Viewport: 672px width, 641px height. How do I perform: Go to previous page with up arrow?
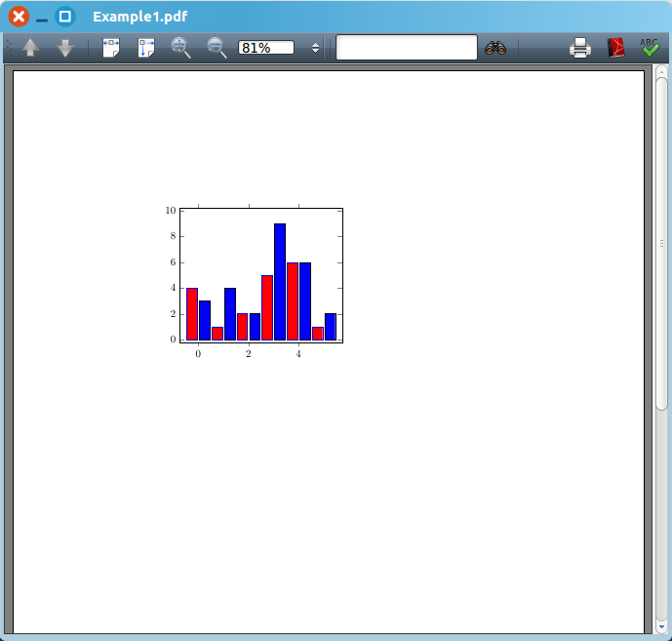click(30, 48)
